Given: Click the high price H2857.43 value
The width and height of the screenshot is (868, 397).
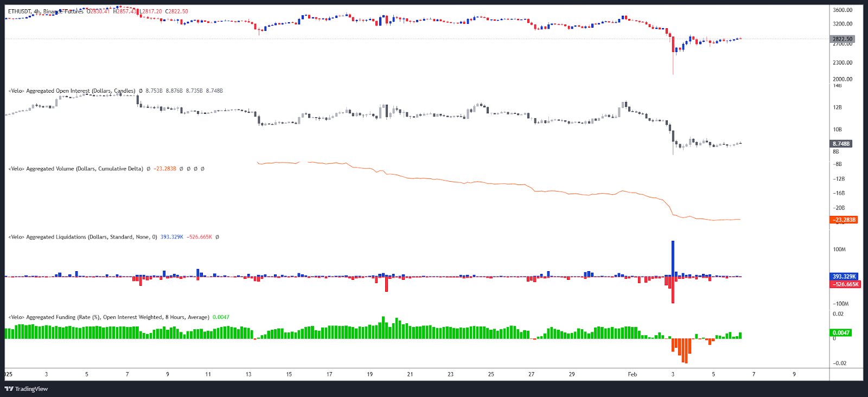Looking at the screenshot, I should point(125,11).
